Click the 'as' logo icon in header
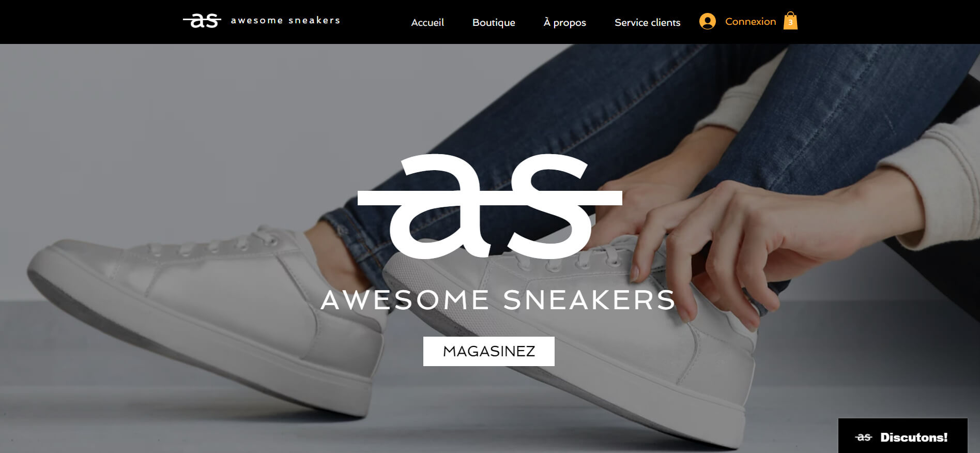This screenshot has height=453, width=980. 202,21
